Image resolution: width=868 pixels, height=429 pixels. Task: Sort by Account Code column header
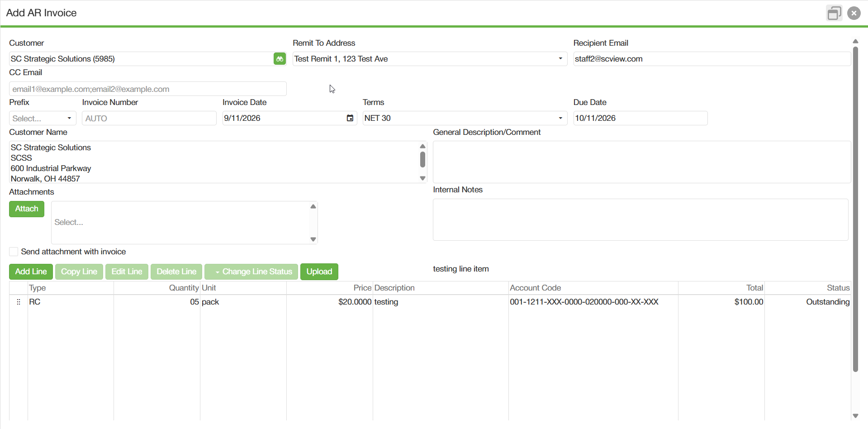coord(535,288)
